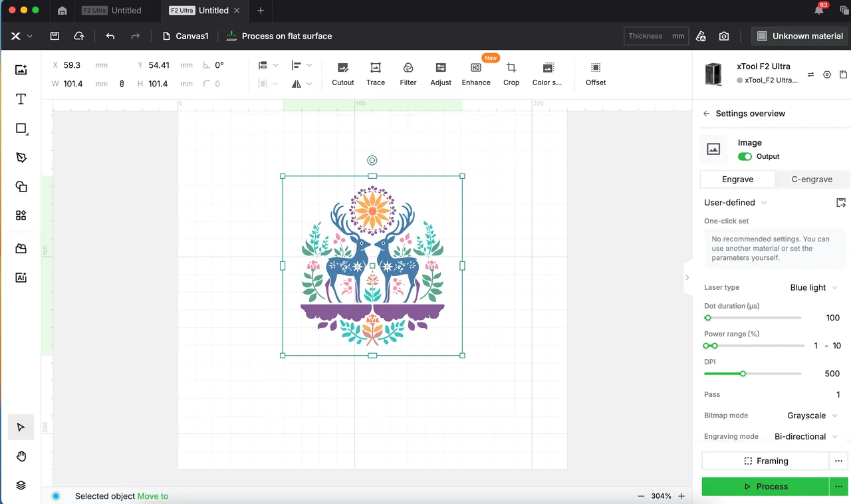Open the layer order dropdown
The width and height of the screenshot is (851, 504).
[268, 65]
